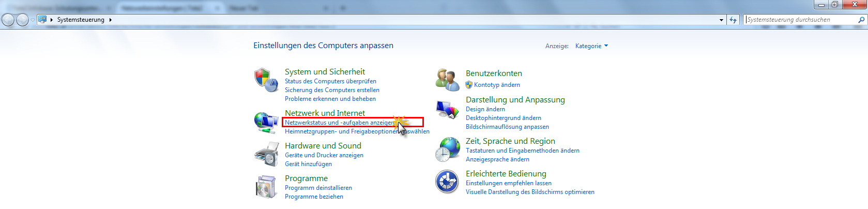The height and width of the screenshot is (209, 868).
Task: Open the Programme heading
Action: (x=306, y=178)
